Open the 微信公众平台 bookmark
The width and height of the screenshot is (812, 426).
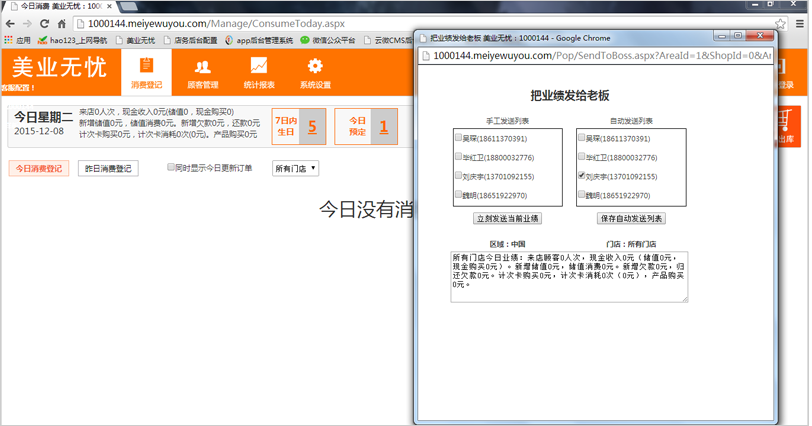click(328, 40)
